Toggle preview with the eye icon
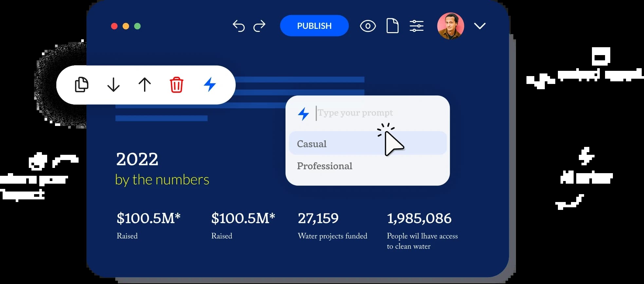Viewport: 644px width, 284px height. (368, 26)
